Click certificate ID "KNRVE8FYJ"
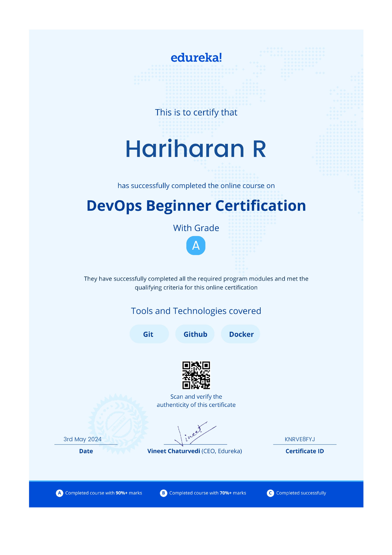Image resolution: width=392 pixels, height=555 pixels. click(300, 439)
